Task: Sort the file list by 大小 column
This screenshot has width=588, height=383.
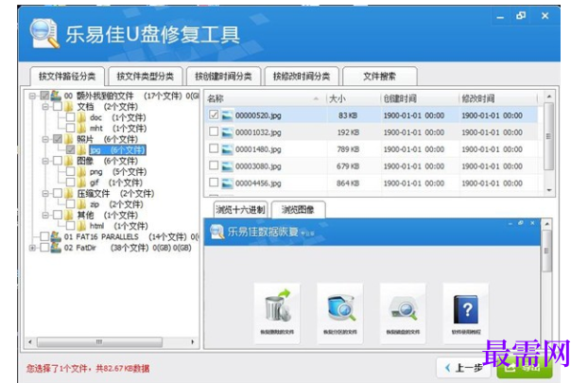Action: click(x=354, y=98)
